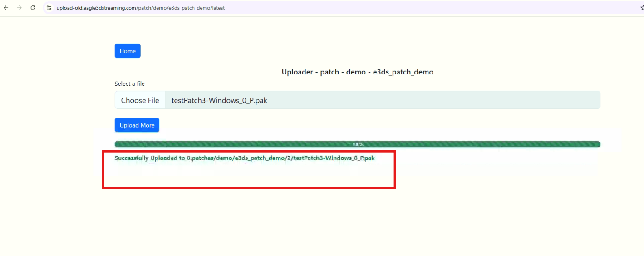Click the Home button

pos(128,51)
